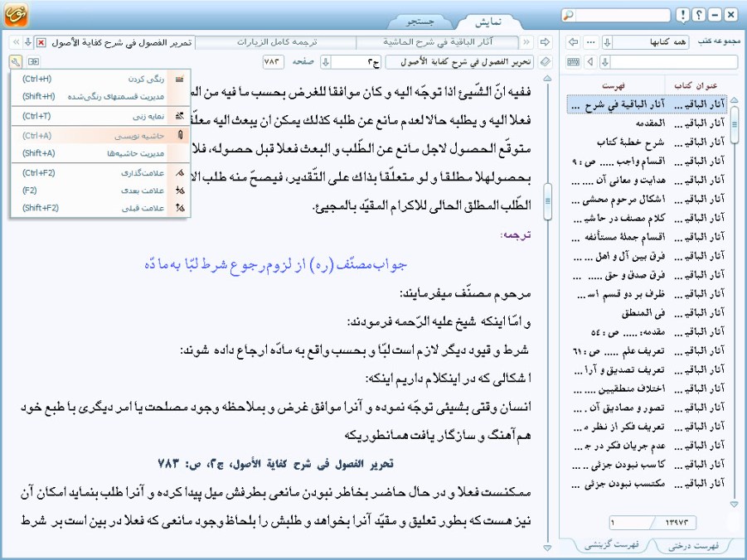747x560 pixels.
Task: Click the record number field showing ۱
Action: [631, 523]
